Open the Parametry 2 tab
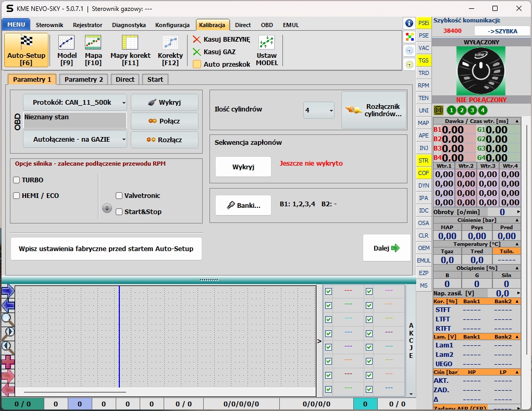The image size is (532, 411). point(83,79)
